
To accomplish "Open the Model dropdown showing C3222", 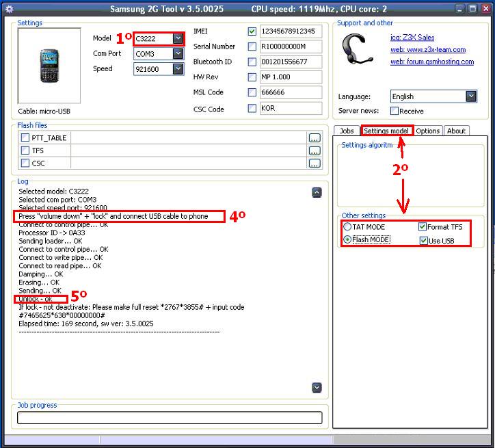I will coord(178,38).
